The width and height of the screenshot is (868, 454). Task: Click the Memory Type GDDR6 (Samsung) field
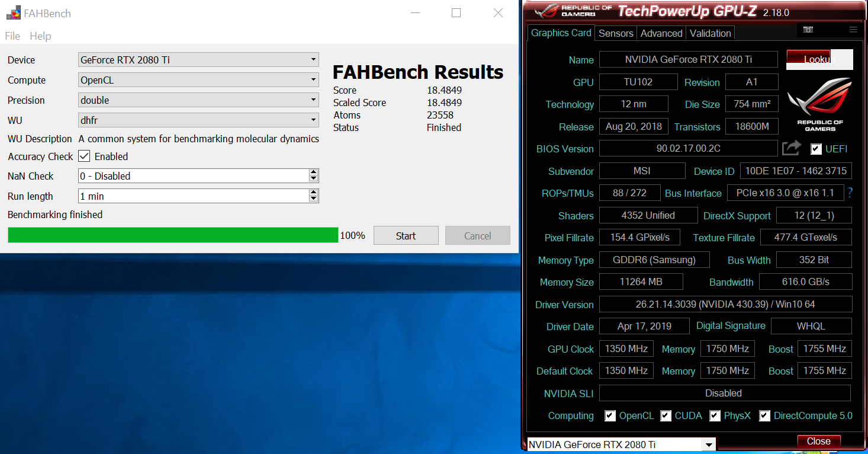point(655,260)
